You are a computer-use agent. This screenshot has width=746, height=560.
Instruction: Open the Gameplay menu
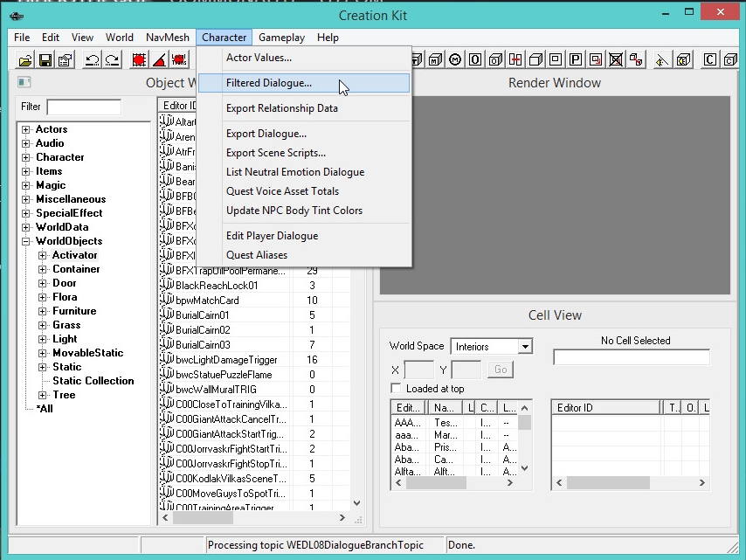(281, 37)
